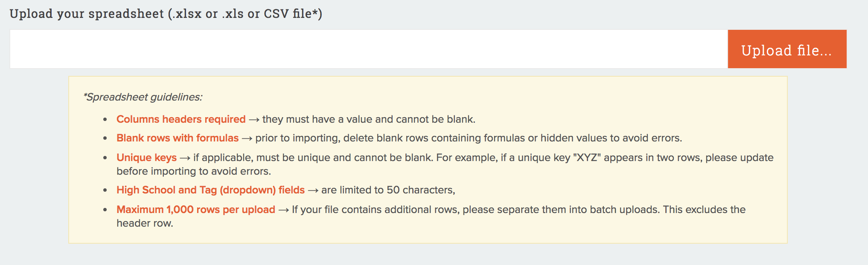Click the arrow after 'Unique keys'
Viewport: 868px width, 265px height.
coord(185,158)
